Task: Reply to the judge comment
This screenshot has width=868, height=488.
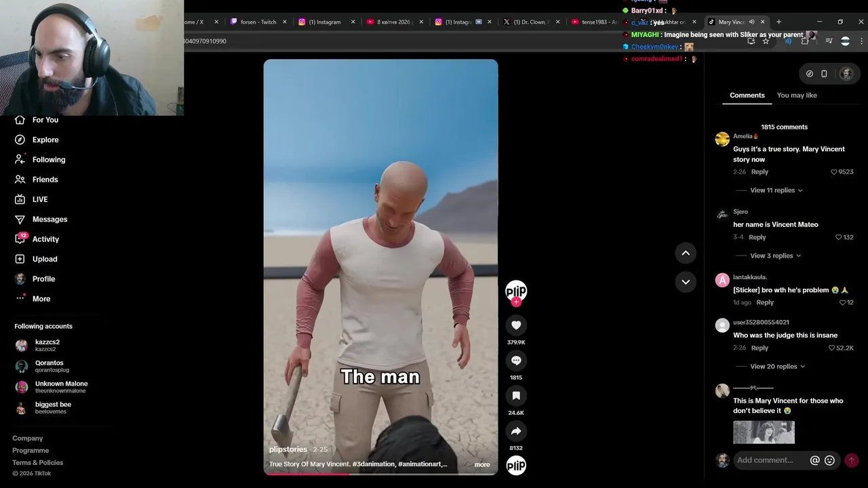Action: [759, 348]
